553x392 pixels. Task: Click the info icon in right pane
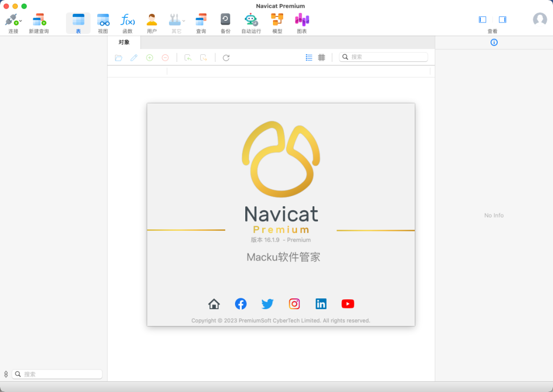pyautogui.click(x=494, y=42)
